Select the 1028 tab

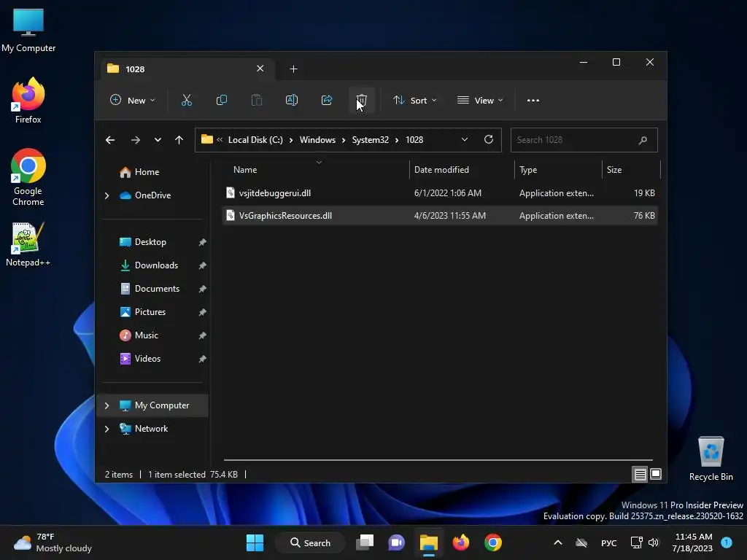188,69
